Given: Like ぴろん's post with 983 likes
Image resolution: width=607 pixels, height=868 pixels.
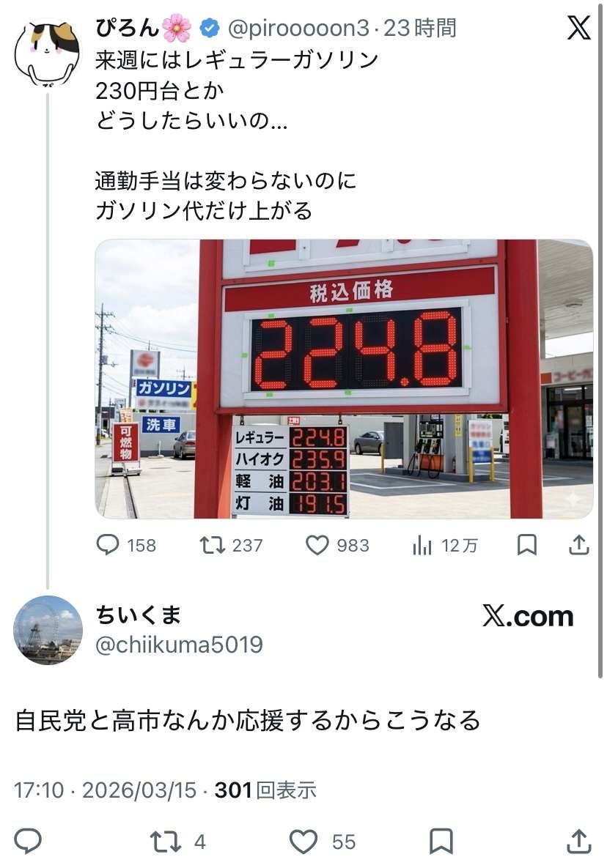Looking at the screenshot, I should pyautogui.click(x=317, y=545).
